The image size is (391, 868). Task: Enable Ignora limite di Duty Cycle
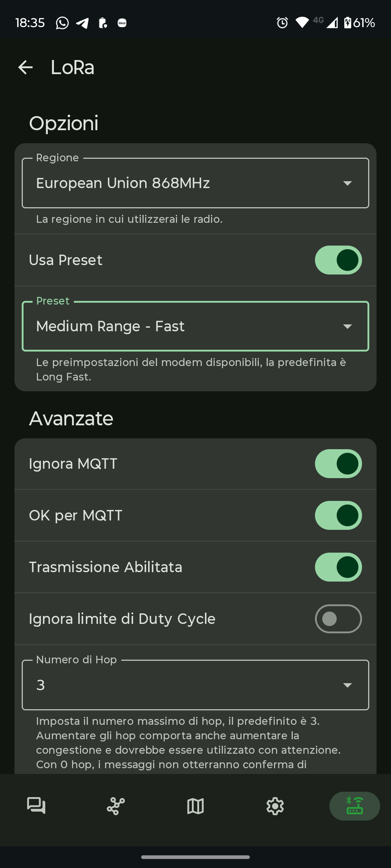click(x=338, y=619)
